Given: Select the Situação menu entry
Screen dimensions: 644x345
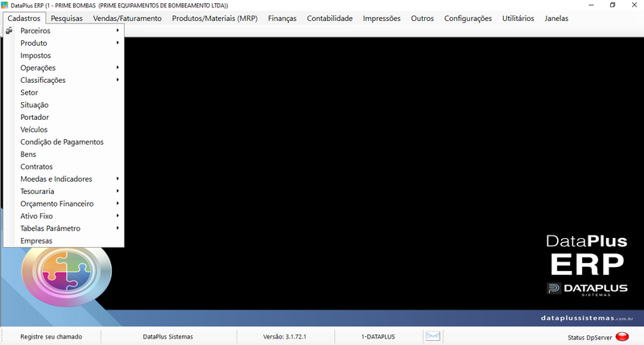Looking at the screenshot, I should point(64,105).
